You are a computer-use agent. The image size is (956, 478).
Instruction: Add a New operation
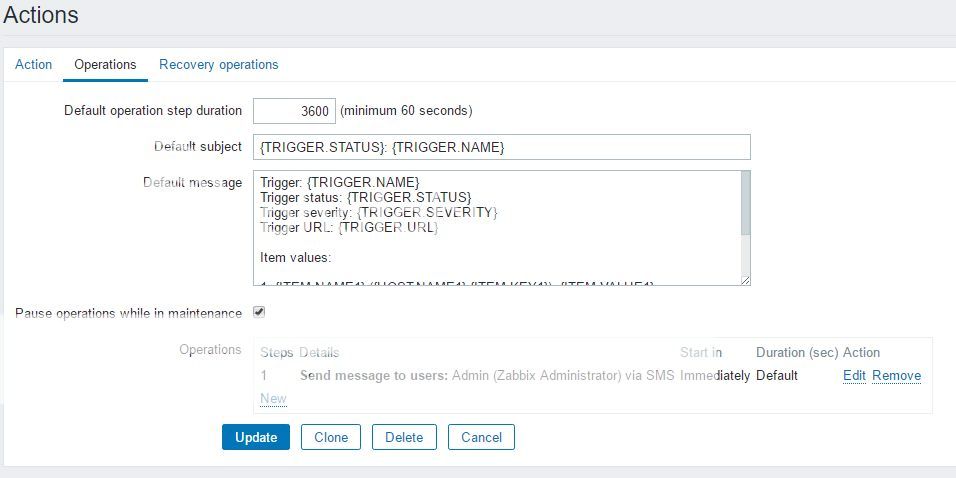273,398
